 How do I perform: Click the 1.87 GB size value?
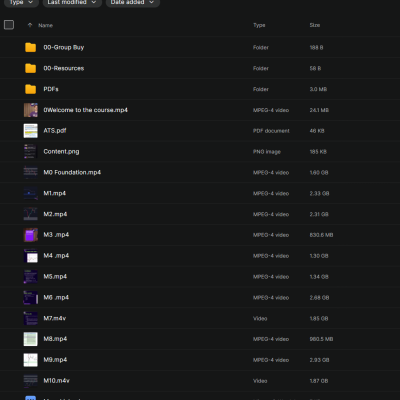319,381
